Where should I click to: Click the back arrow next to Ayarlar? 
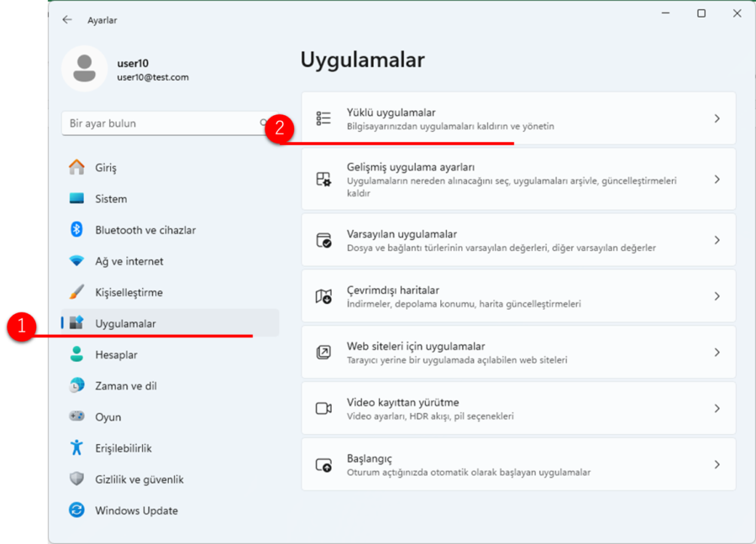(67, 20)
